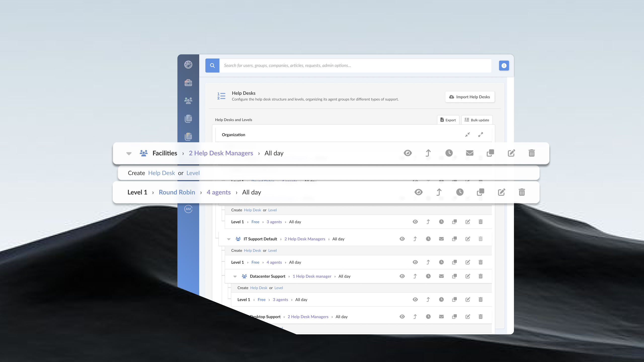Click the Import Help Desks button
The image size is (644, 362).
tap(470, 97)
